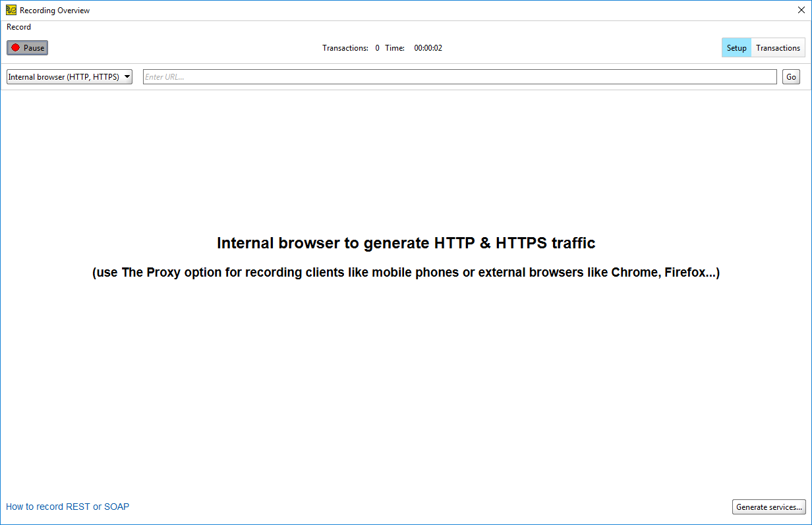Click the empty browser content area below the heading

point(406,382)
